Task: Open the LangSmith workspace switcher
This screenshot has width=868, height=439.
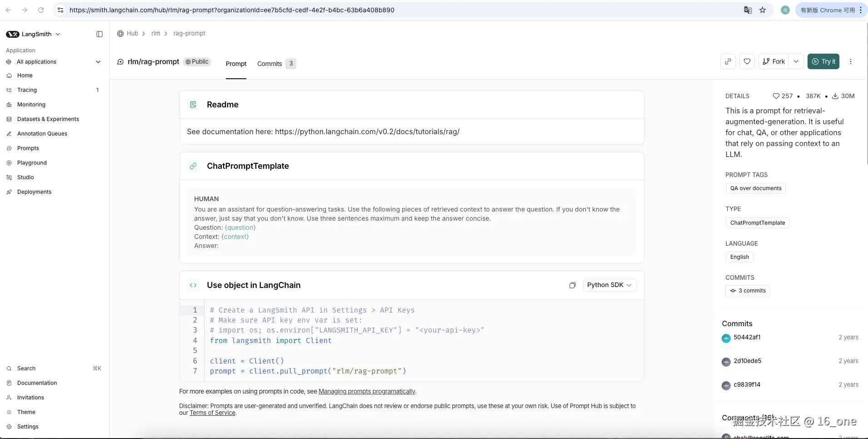Action: coord(33,34)
